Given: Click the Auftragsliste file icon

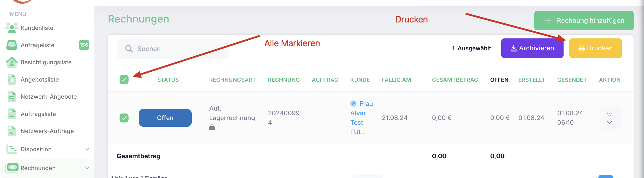Looking at the screenshot, I should point(12,114).
